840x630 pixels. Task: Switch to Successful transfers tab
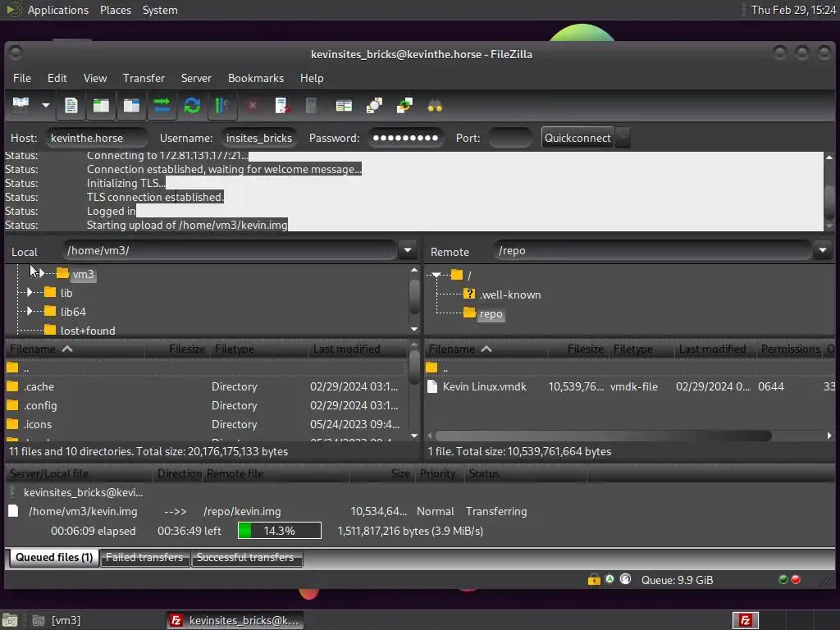[245, 558]
